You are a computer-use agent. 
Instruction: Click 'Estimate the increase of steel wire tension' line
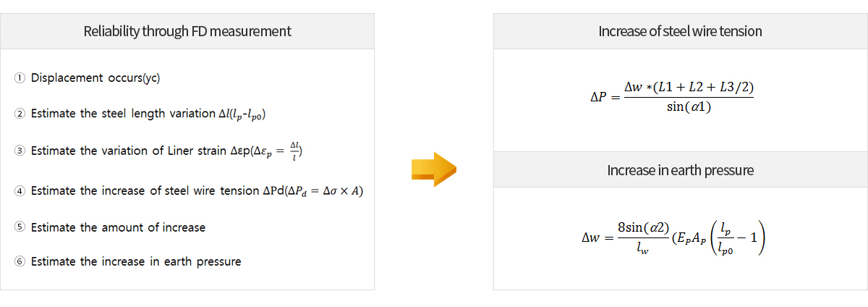pos(197,191)
